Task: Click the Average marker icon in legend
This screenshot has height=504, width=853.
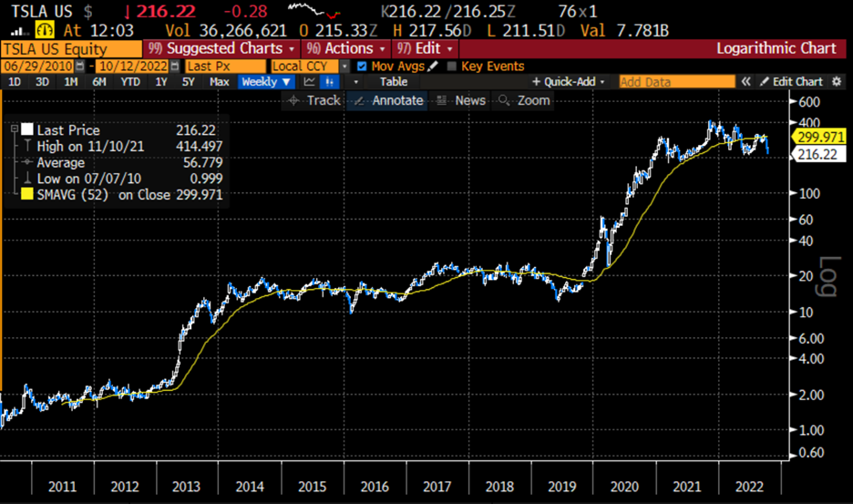Action: point(26,162)
